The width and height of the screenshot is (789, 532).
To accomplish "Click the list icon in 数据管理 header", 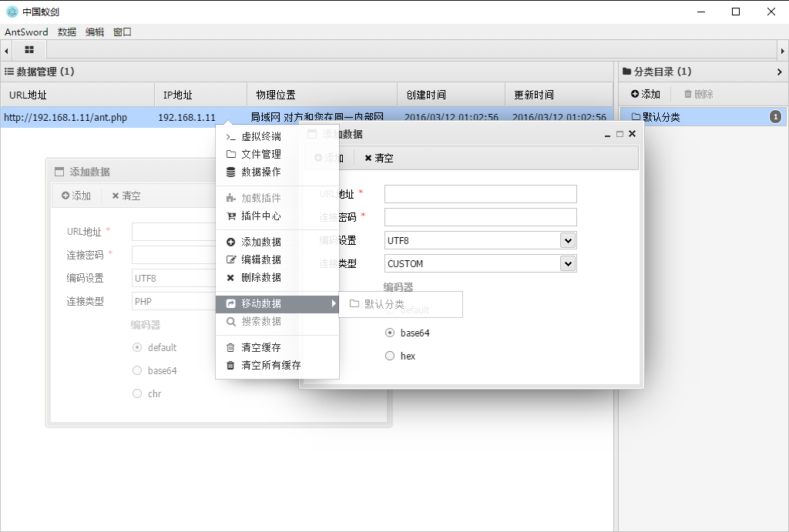I will [x=9, y=72].
